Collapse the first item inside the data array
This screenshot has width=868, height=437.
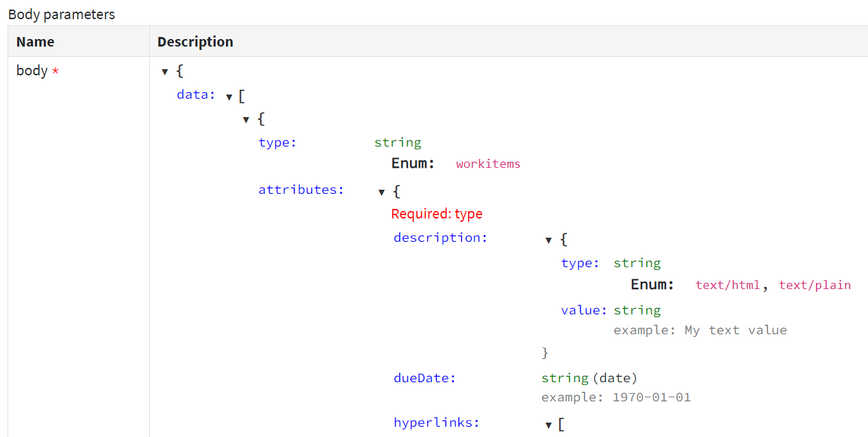tap(246, 119)
